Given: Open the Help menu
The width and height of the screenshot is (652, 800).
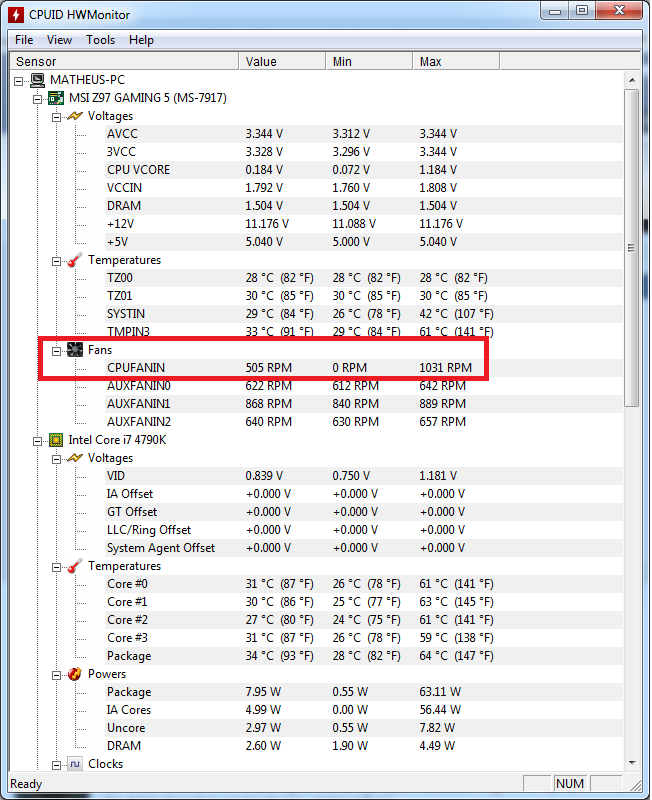Looking at the screenshot, I should click(141, 40).
